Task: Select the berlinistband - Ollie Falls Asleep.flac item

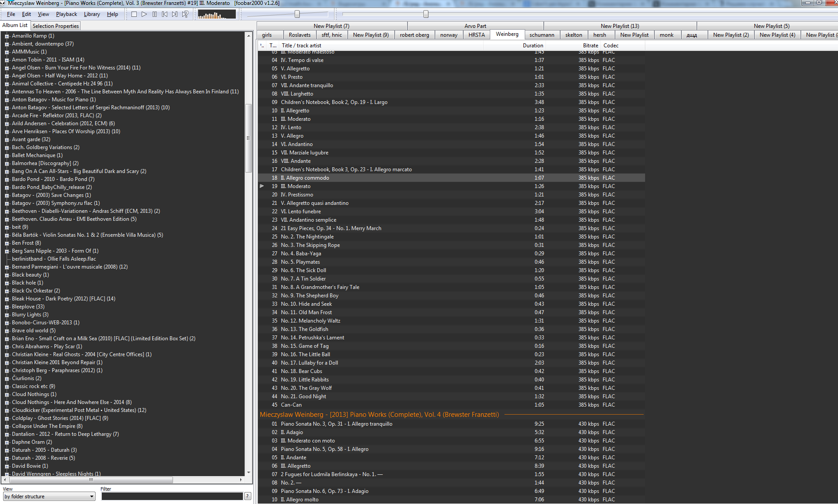Action: [54, 259]
